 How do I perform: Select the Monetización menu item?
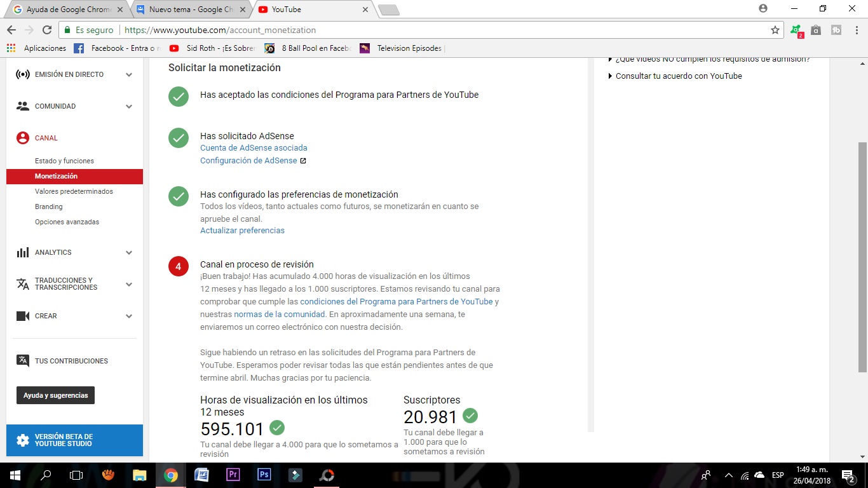pos(74,176)
